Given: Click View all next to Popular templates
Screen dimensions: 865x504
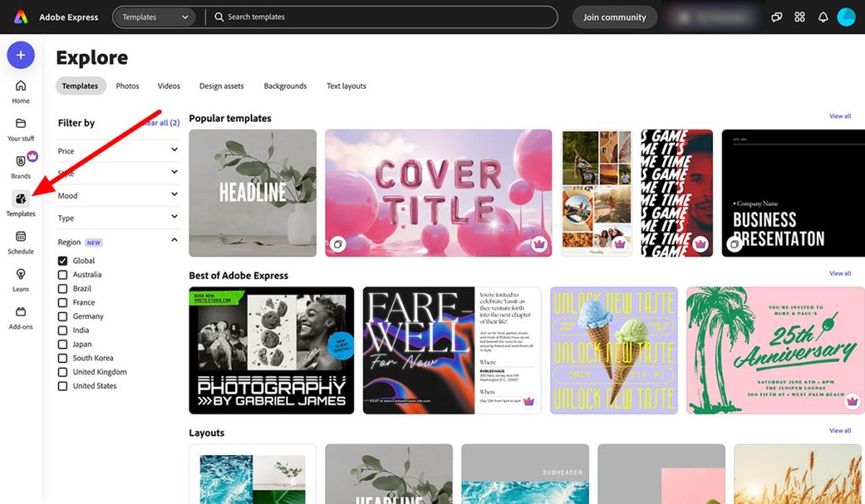Looking at the screenshot, I should [841, 116].
